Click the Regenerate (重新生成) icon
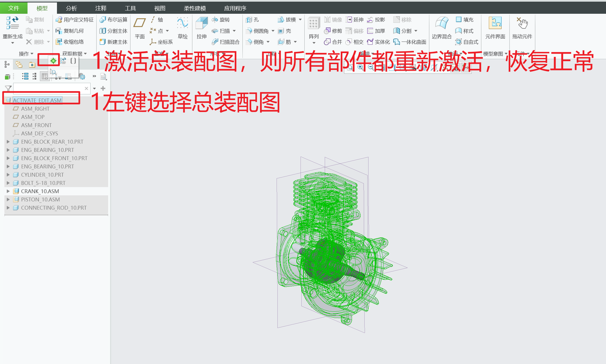Image resolution: width=606 pixels, height=364 pixels. [x=12, y=23]
